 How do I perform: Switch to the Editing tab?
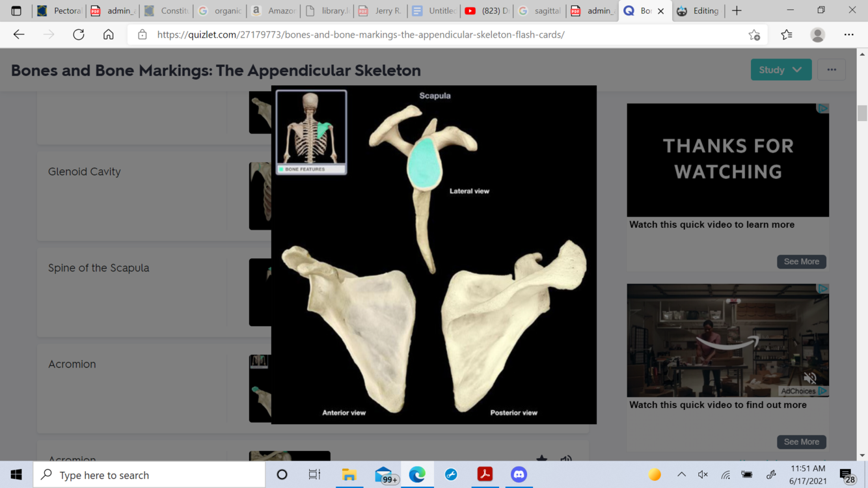coord(699,10)
